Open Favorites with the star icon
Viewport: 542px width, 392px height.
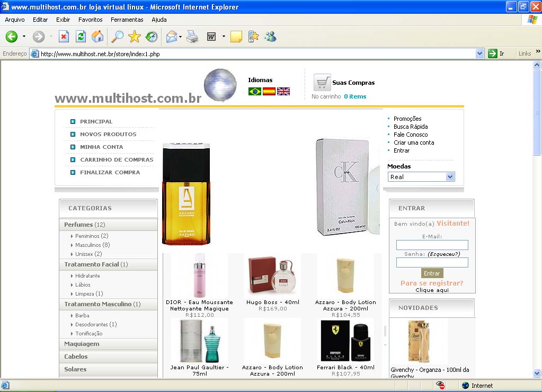135,37
